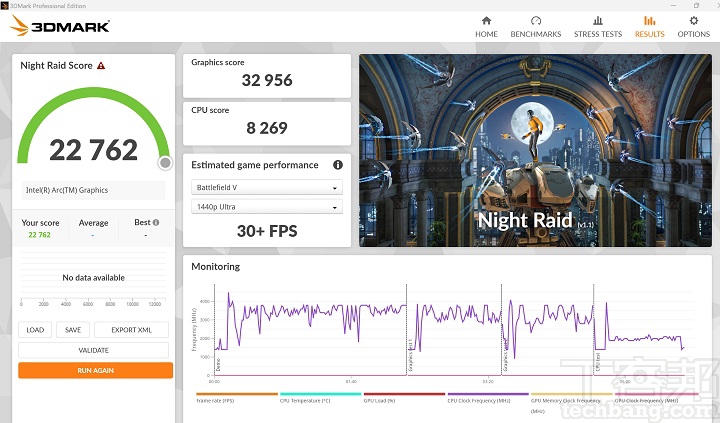Viewport: 720px width, 423px height.
Task: Expand the Battlefield V game dropdown
Action: (267, 187)
